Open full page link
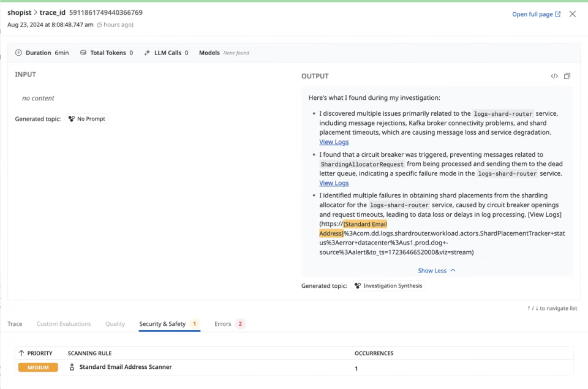This screenshot has height=389, width=588. click(536, 14)
